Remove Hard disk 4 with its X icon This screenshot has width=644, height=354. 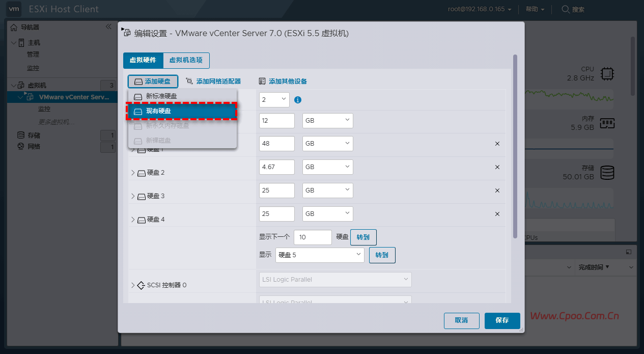click(x=497, y=214)
